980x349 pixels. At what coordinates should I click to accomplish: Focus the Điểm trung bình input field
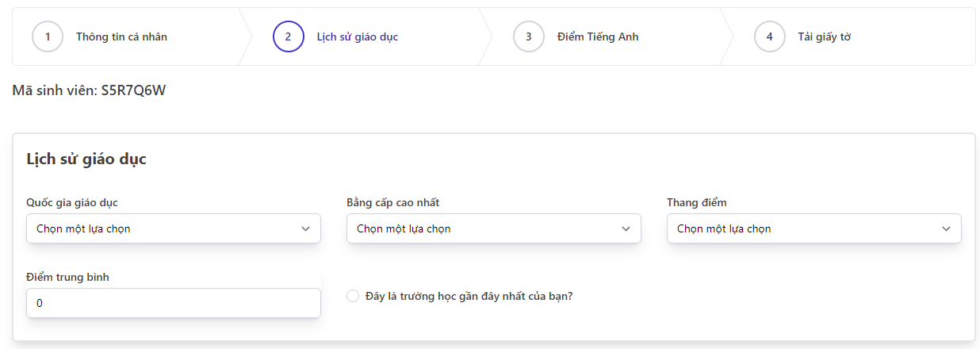(174, 303)
